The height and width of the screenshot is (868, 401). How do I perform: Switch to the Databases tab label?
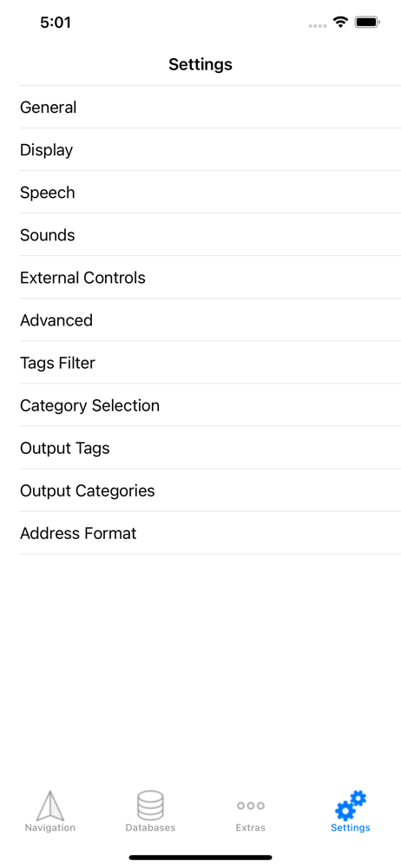151,828
